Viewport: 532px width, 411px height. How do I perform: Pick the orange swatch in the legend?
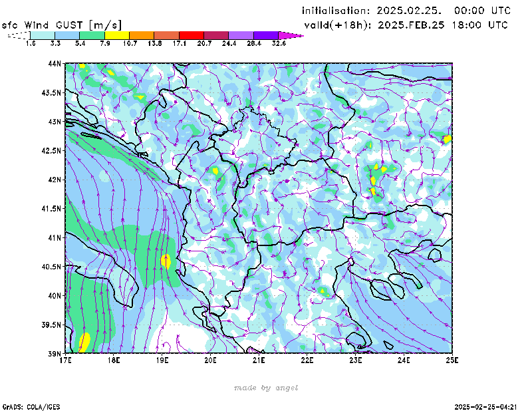point(142,35)
